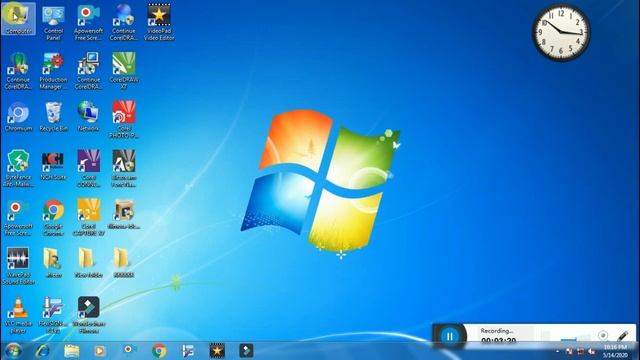Select VideoPad Video Editor desktop shortcut

[159, 22]
